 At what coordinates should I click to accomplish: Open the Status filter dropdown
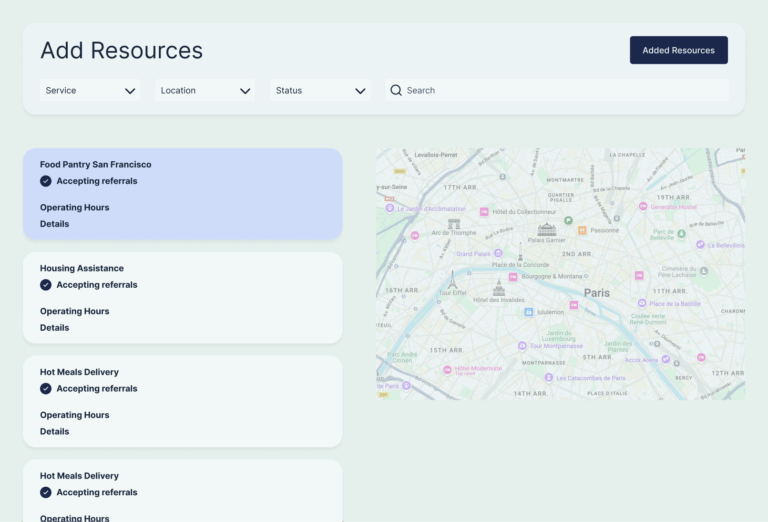click(x=320, y=90)
